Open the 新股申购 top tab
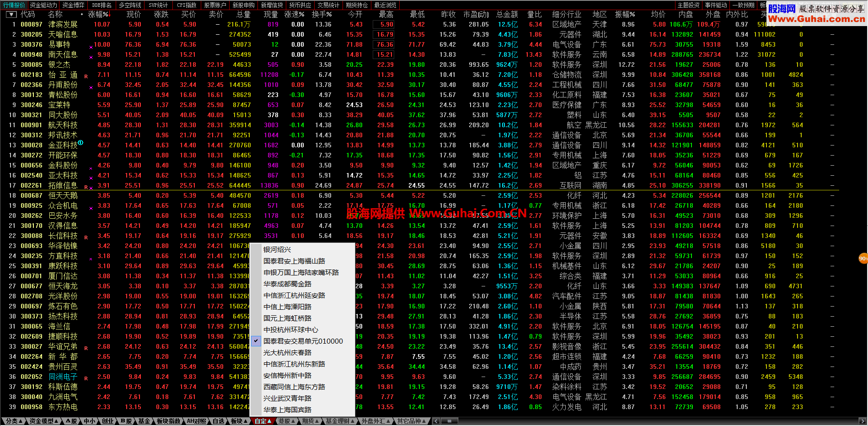868x426 pixels. [243, 5]
